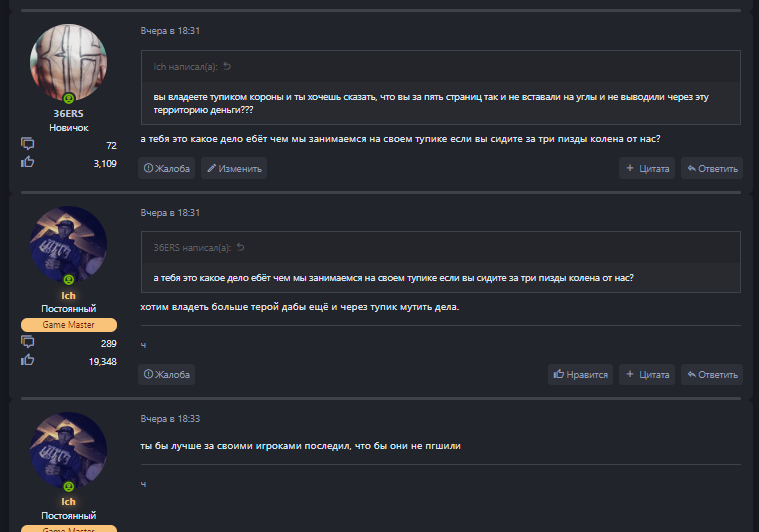The image size is (759, 532).
Task: Click the message bubble icon beside 289
Action: (27, 343)
